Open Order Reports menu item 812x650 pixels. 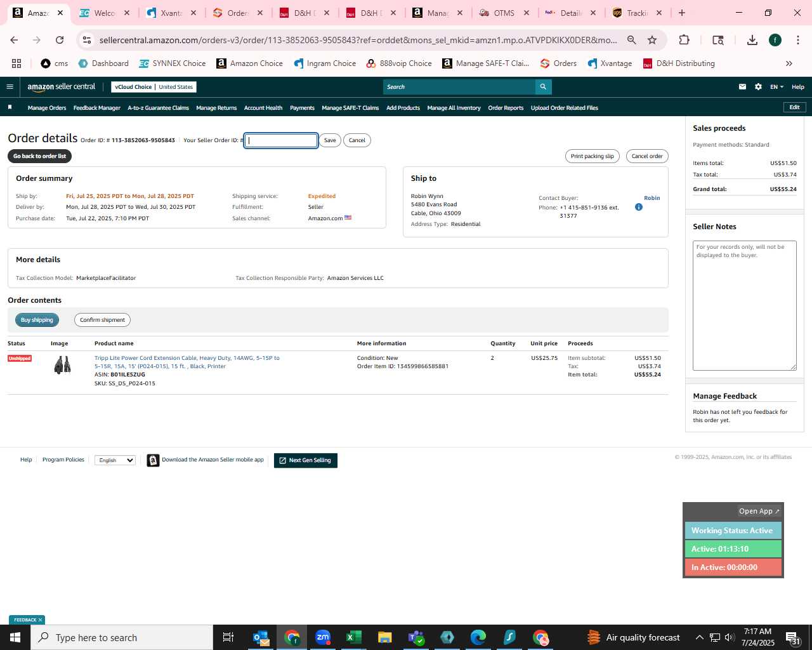(506, 108)
